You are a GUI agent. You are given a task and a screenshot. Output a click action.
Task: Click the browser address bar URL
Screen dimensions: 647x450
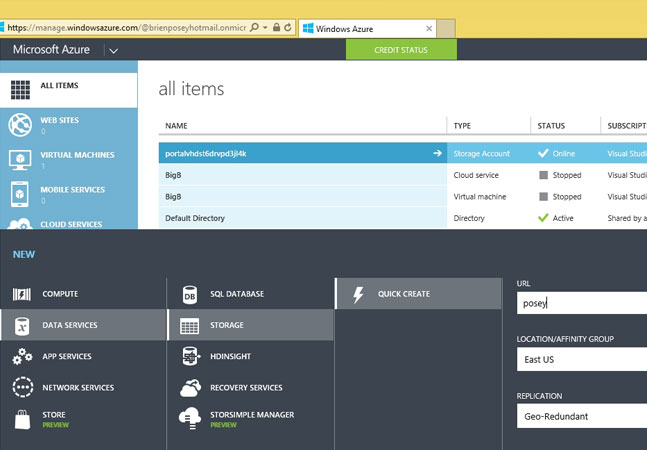(x=127, y=28)
